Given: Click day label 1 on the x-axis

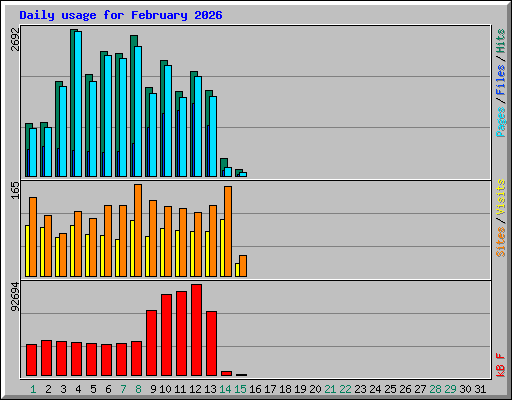Looking at the screenshot, I should [x=33, y=389].
